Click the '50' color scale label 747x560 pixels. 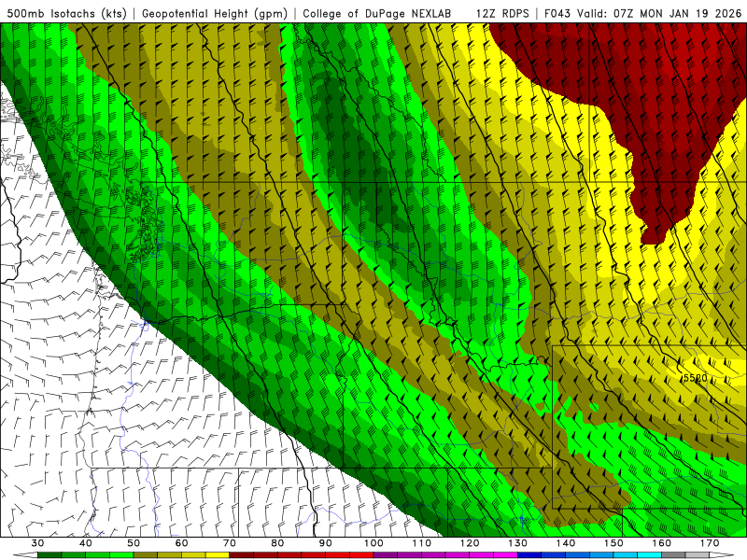134,543
